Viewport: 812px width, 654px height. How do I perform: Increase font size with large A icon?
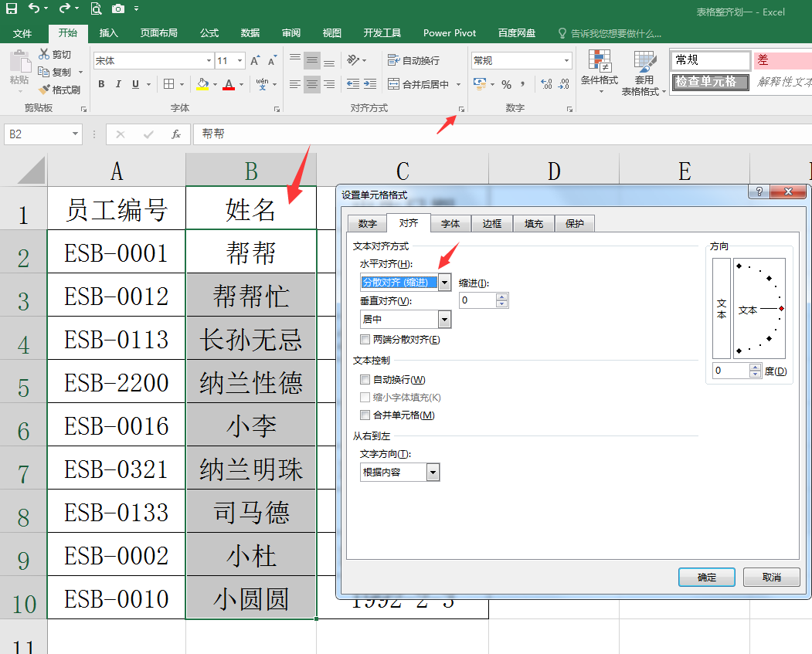[x=255, y=60]
